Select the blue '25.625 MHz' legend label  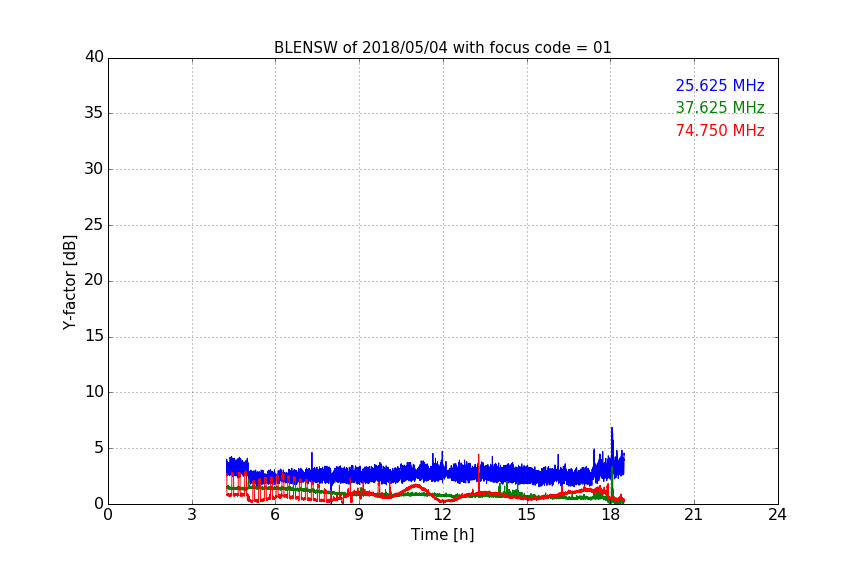pos(720,85)
